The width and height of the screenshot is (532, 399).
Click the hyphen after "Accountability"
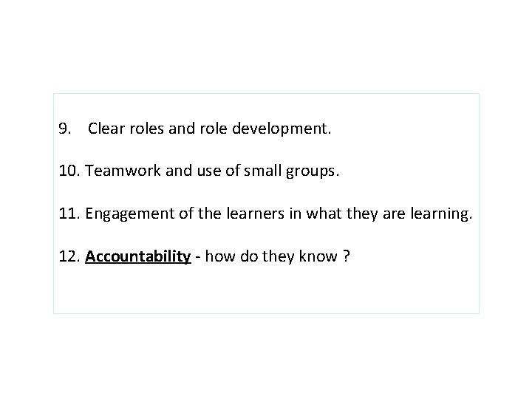(x=198, y=257)
